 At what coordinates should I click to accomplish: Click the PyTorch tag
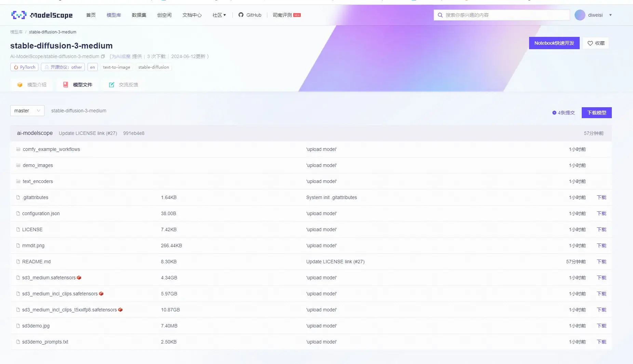coord(24,67)
